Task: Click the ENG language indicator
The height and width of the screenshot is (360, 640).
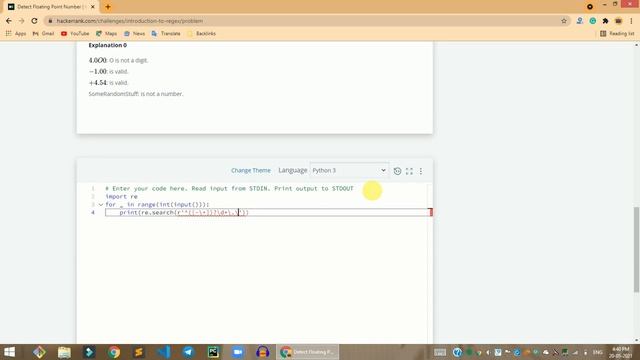Action: 598,352
